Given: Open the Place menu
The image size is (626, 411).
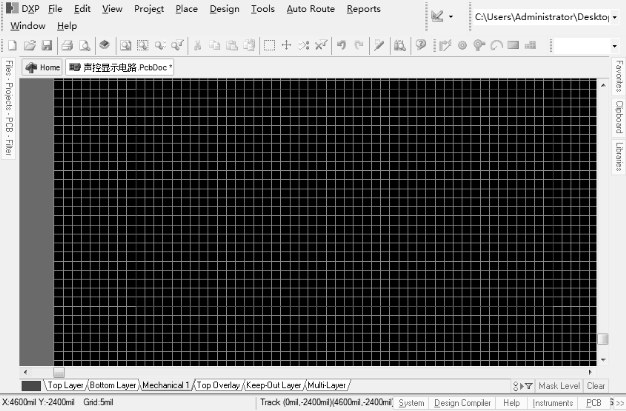Looking at the screenshot, I should (x=186, y=9).
